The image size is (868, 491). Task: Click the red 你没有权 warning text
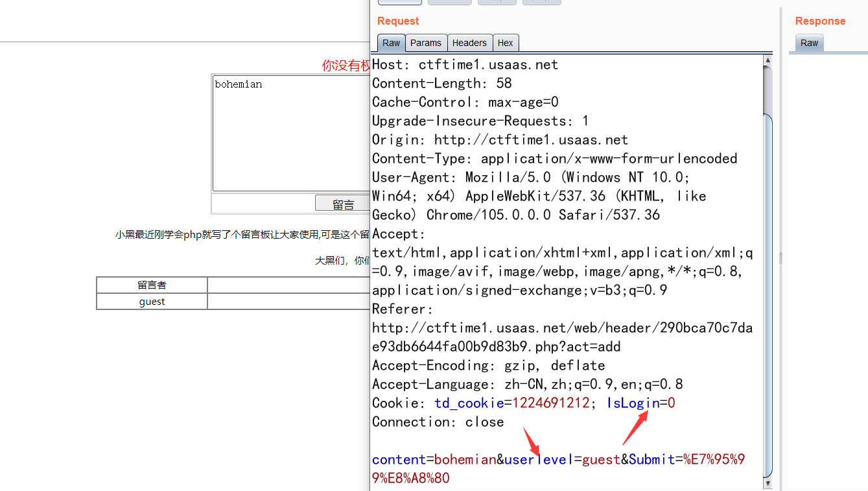346,66
